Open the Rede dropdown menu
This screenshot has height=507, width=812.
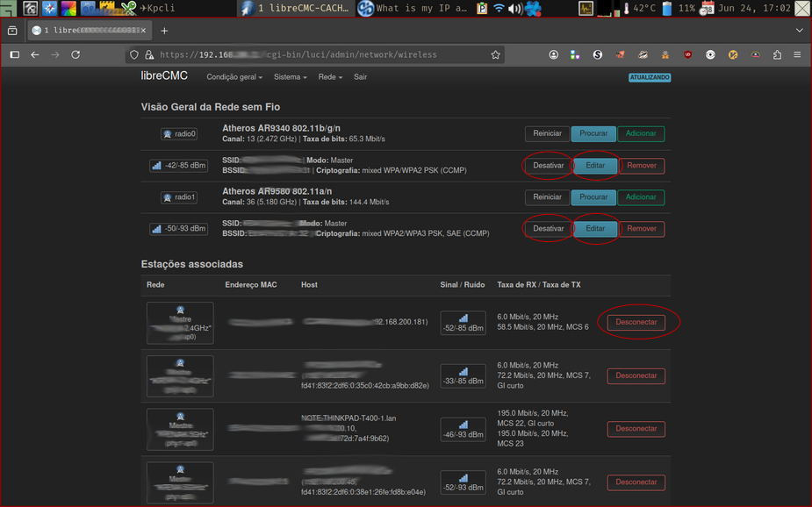coord(329,77)
